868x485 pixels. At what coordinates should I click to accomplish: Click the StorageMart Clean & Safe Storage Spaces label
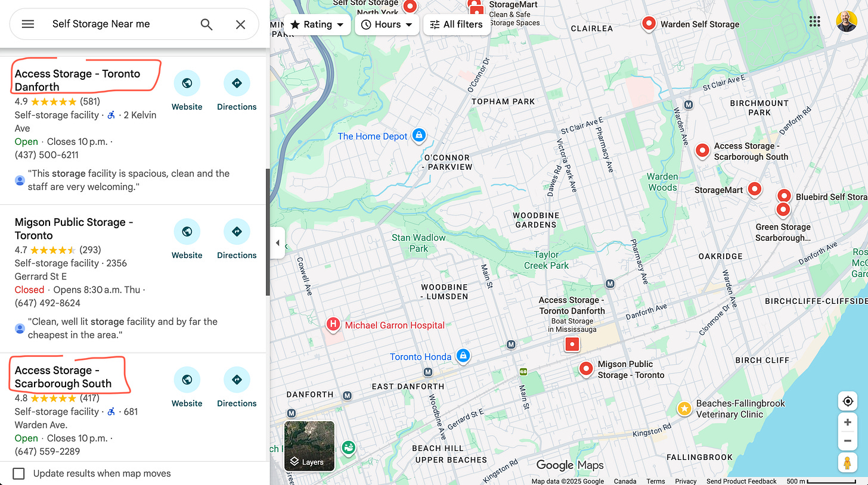pos(514,14)
